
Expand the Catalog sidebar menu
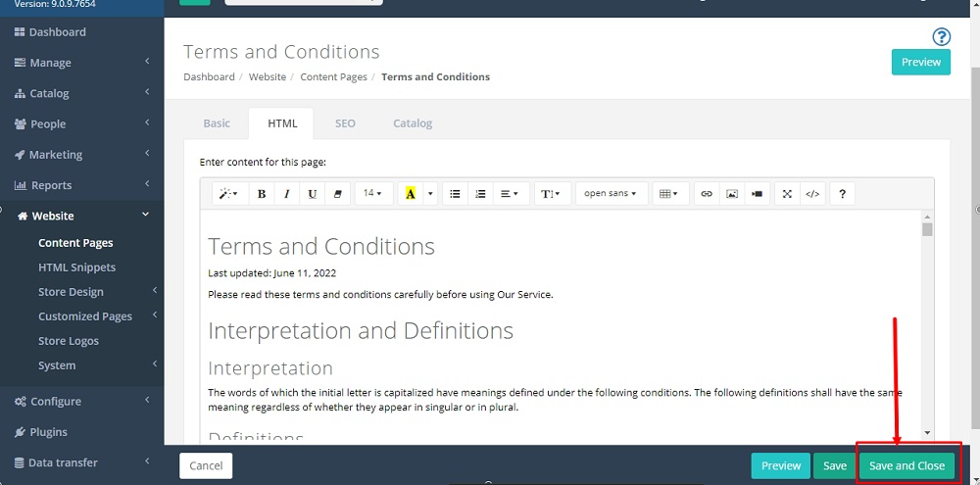(82, 93)
